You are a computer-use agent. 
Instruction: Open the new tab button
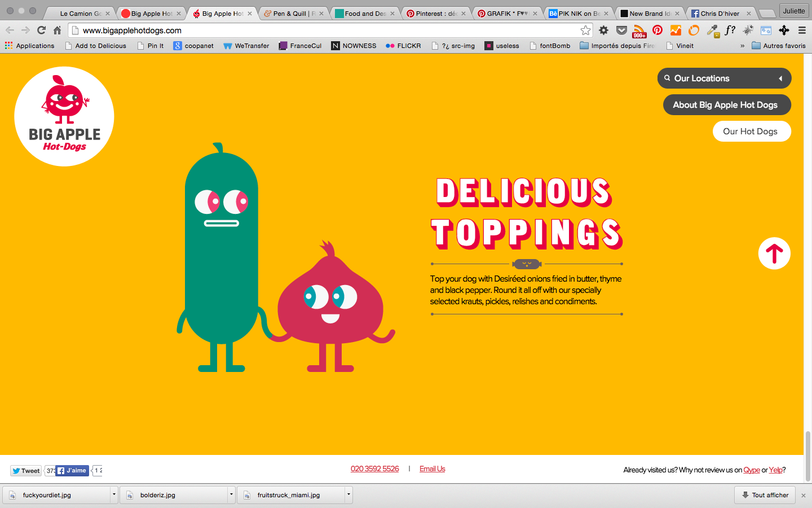[767, 14]
